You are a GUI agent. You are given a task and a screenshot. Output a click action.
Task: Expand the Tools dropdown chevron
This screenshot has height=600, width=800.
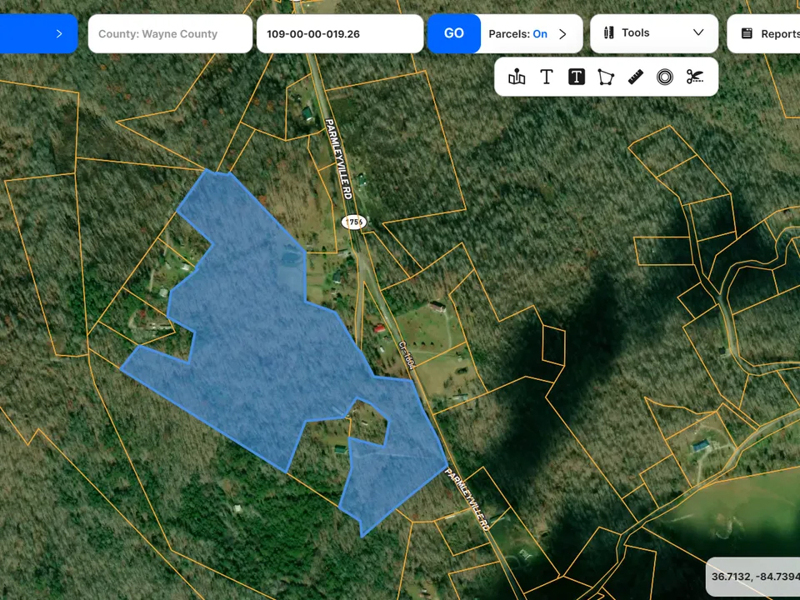click(698, 33)
